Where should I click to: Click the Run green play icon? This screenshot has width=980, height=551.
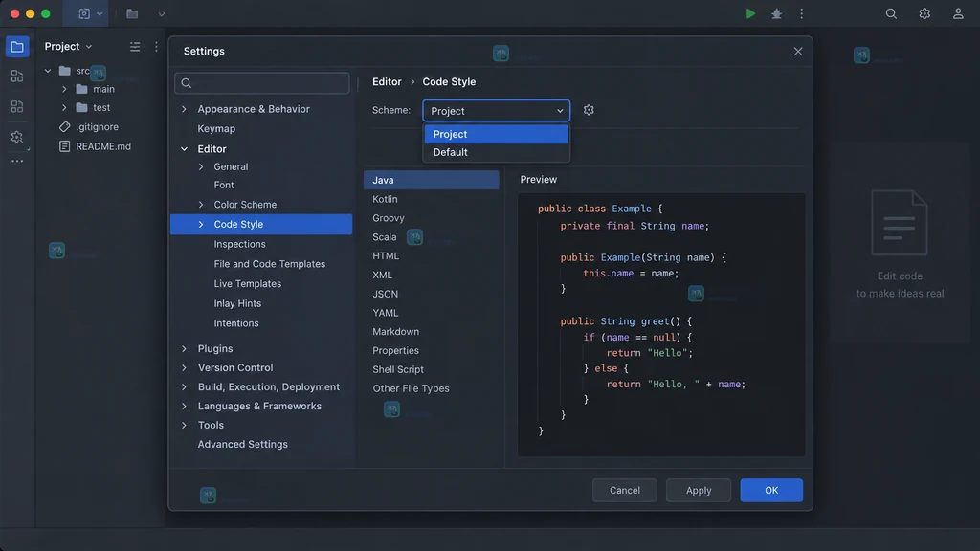(x=750, y=13)
